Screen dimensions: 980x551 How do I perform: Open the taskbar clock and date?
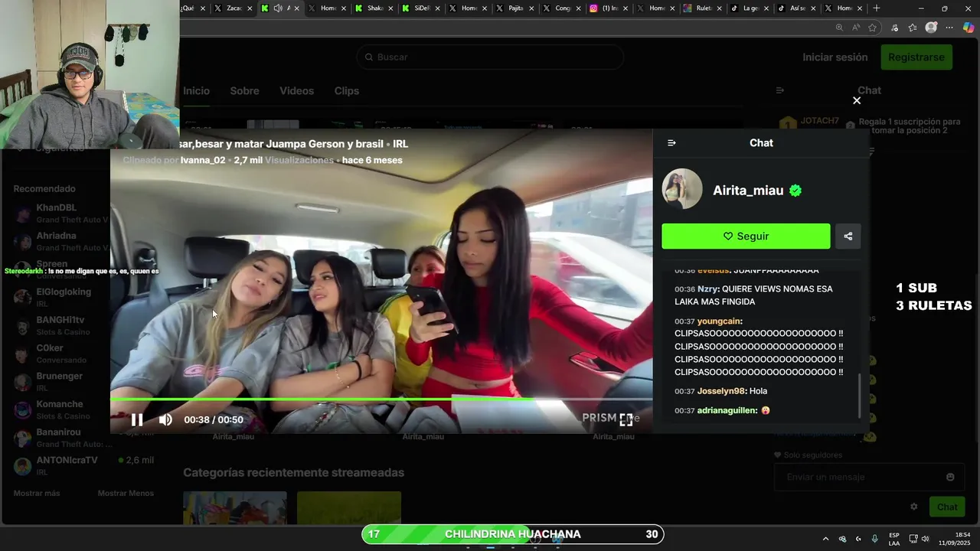click(x=955, y=539)
